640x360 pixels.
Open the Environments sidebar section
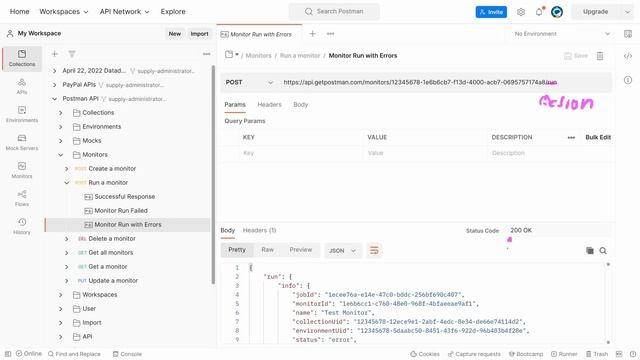pyautogui.click(x=22, y=114)
